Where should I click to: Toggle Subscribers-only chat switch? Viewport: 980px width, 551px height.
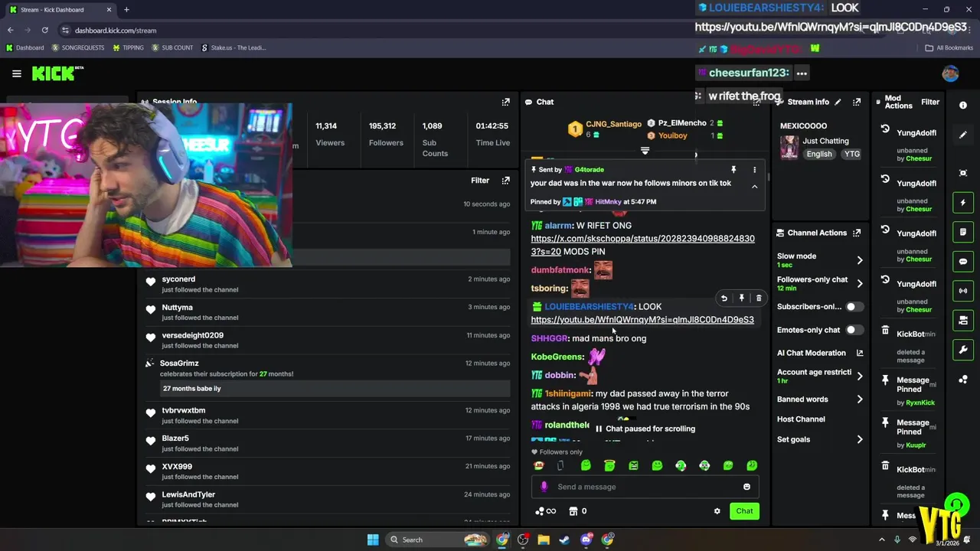coord(854,307)
